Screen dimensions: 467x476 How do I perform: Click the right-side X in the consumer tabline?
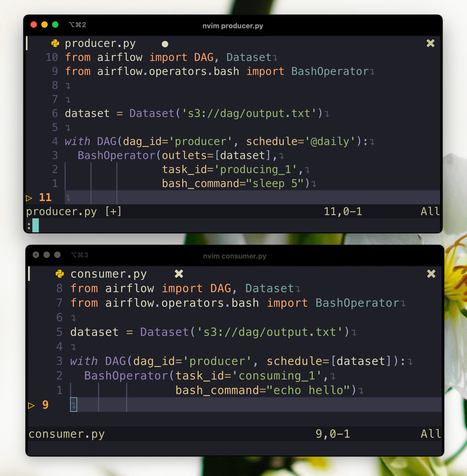pos(431,274)
